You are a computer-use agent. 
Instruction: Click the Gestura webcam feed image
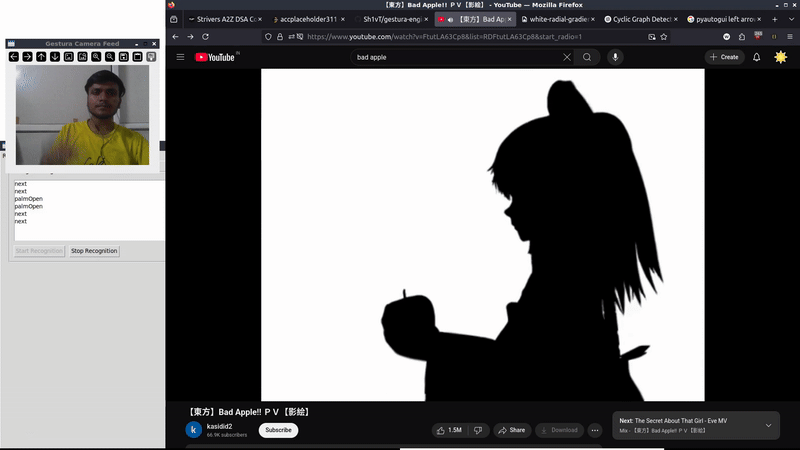82,115
